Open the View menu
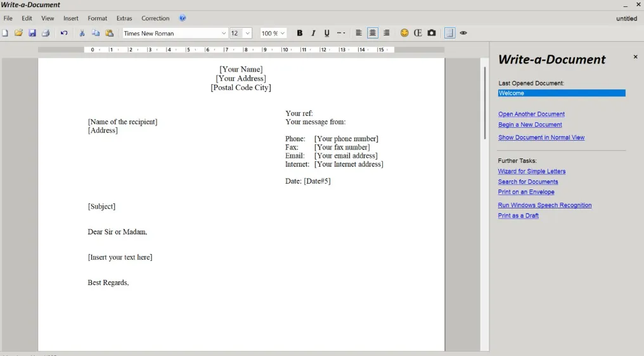Viewport: 644px width, 356px height. [x=48, y=18]
